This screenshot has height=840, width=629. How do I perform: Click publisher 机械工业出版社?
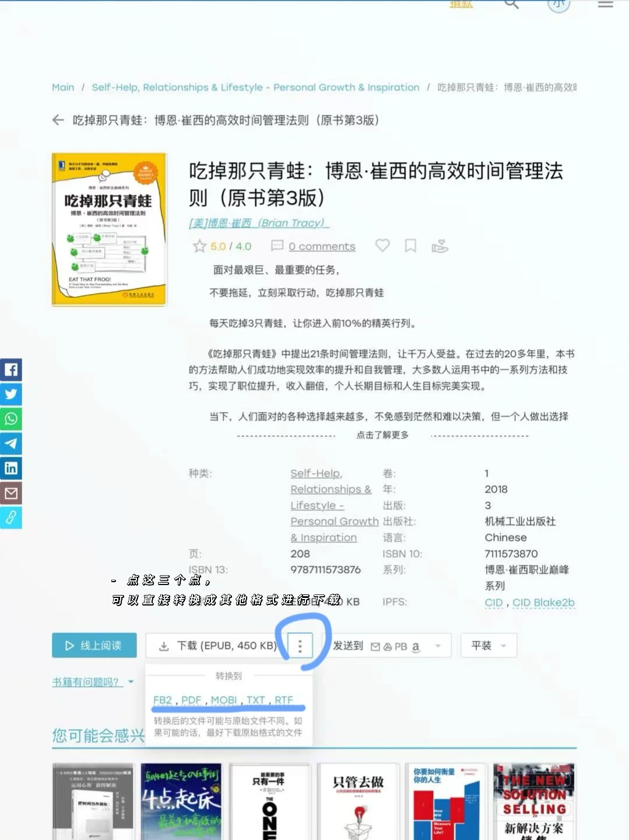(x=520, y=521)
